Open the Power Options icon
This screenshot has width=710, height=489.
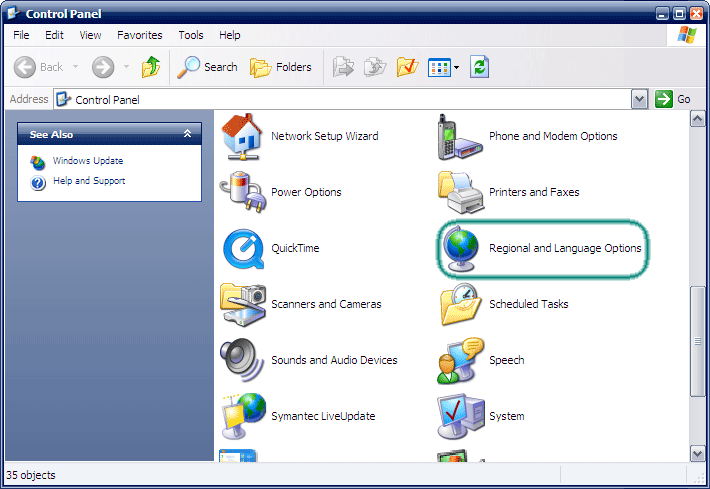point(242,192)
